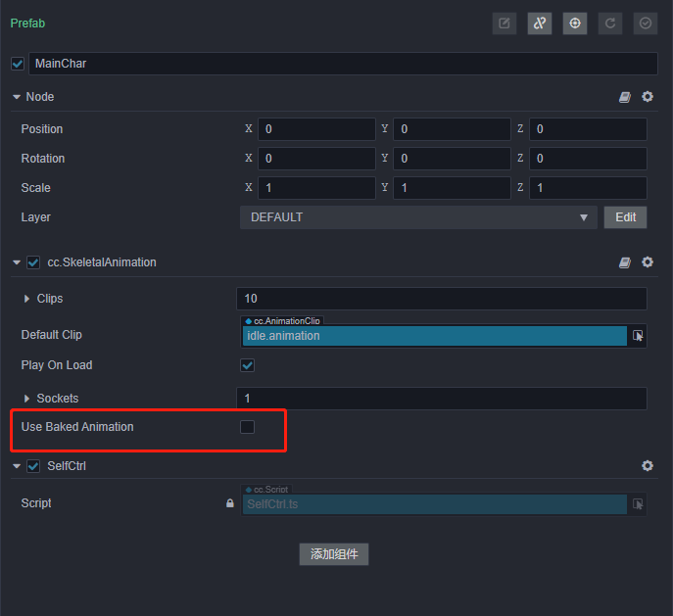The width and height of the screenshot is (673, 616).
Task: Click the Rotation Y field
Action: [452, 159]
